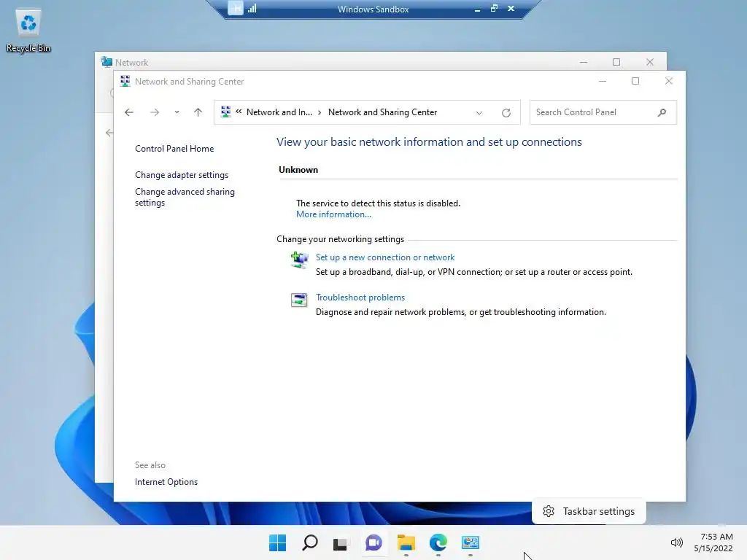Click the Forward arrow in Network and Sharing Center
Screen dimensions: 747x560
tap(155, 112)
